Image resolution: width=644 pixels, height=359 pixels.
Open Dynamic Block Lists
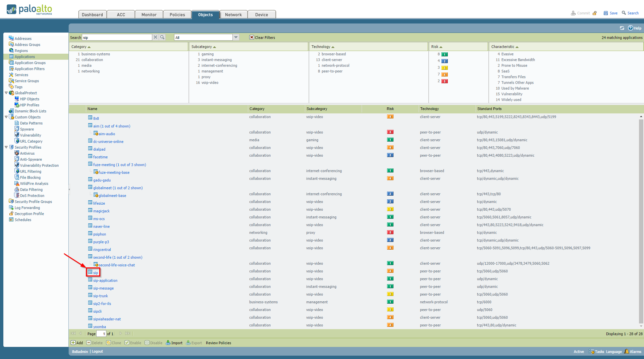point(31,111)
